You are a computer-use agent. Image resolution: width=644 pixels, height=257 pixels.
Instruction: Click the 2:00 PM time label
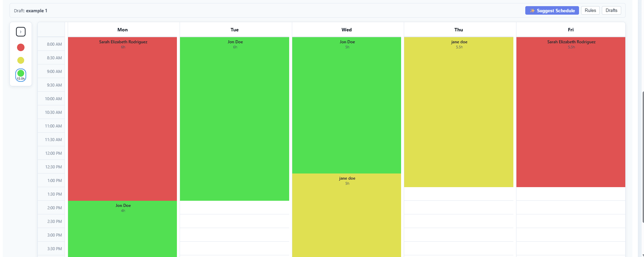click(54, 208)
